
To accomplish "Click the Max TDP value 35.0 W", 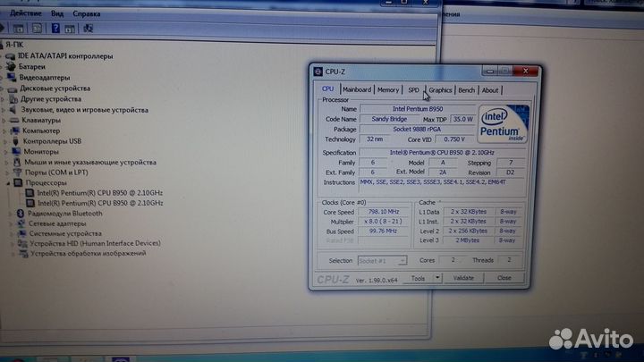I will point(463,119).
